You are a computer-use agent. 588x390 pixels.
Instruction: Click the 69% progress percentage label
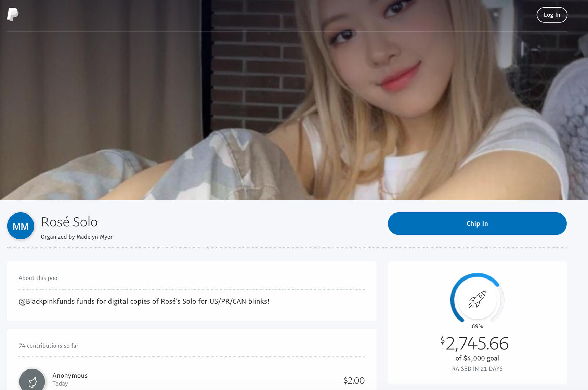coord(477,326)
